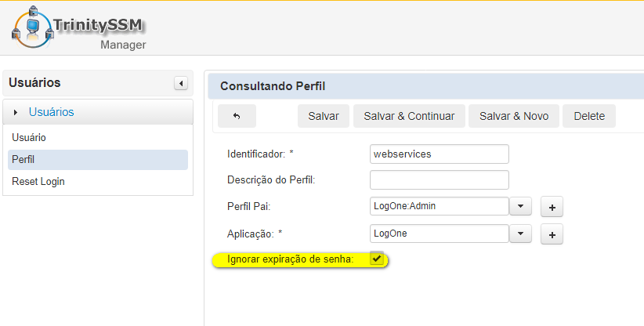Expand the Aplicação dropdown arrow
Image resolution: width=644 pixels, height=326 pixels.
pos(521,234)
